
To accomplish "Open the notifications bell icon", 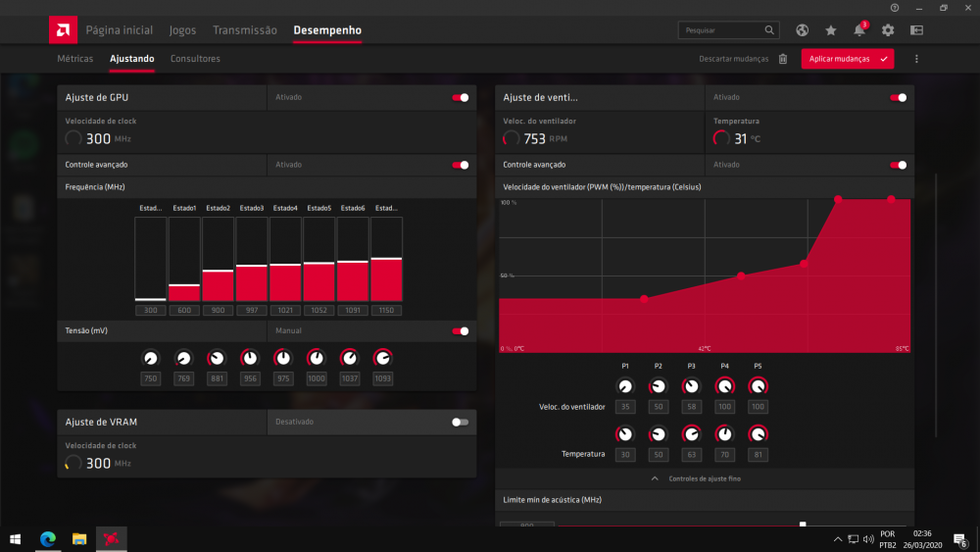I will (x=859, y=30).
